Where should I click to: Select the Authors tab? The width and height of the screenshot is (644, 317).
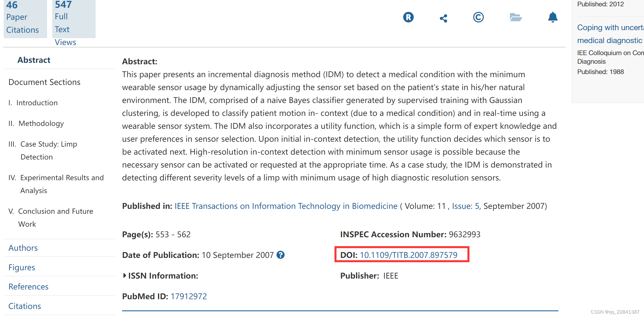click(23, 248)
